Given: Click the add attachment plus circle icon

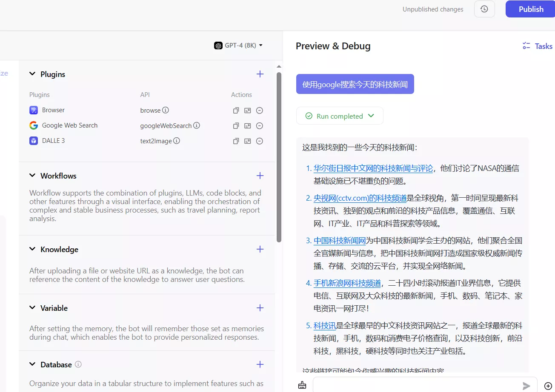Looking at the screenshot, I should pos(548,386).
